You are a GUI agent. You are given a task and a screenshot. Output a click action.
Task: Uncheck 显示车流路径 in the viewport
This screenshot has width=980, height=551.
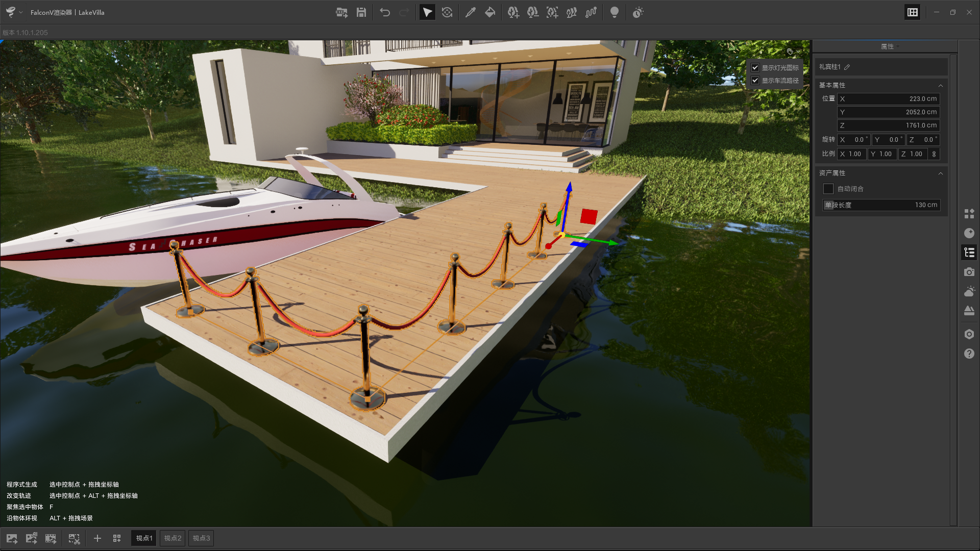pyautogui.click(x=755, y=80)
